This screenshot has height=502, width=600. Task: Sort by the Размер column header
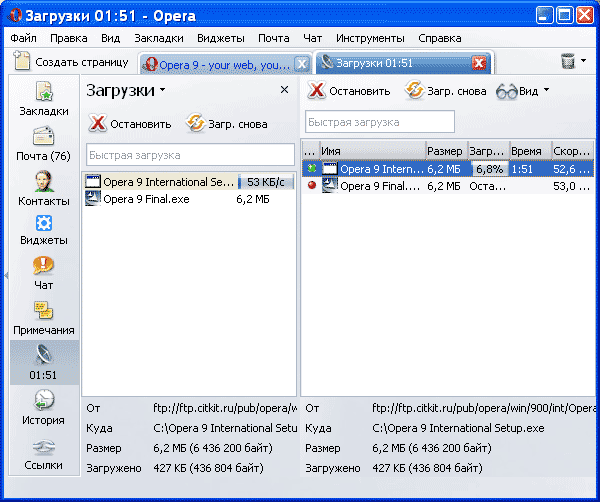tap(447, 151)
